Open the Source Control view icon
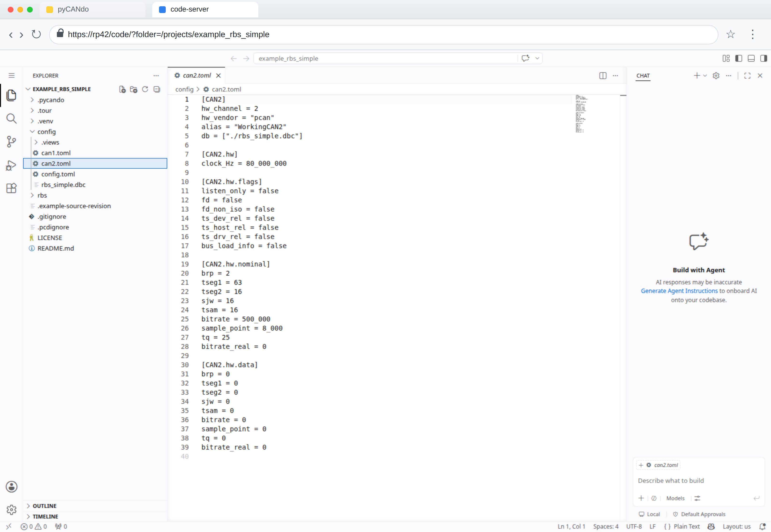This screenshot has height=532, width=771. click(x=11, y=142)
